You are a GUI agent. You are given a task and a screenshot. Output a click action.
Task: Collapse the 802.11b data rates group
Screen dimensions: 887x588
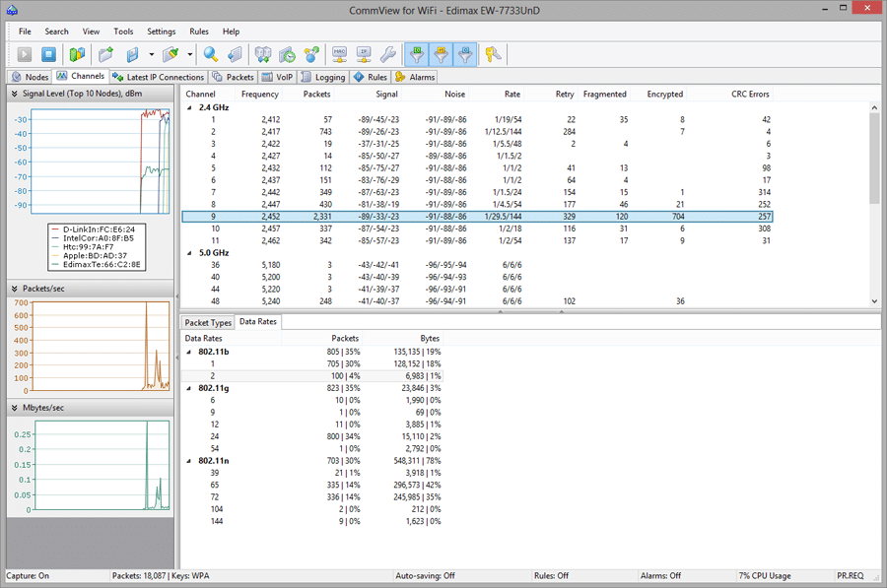pos(187,351)
